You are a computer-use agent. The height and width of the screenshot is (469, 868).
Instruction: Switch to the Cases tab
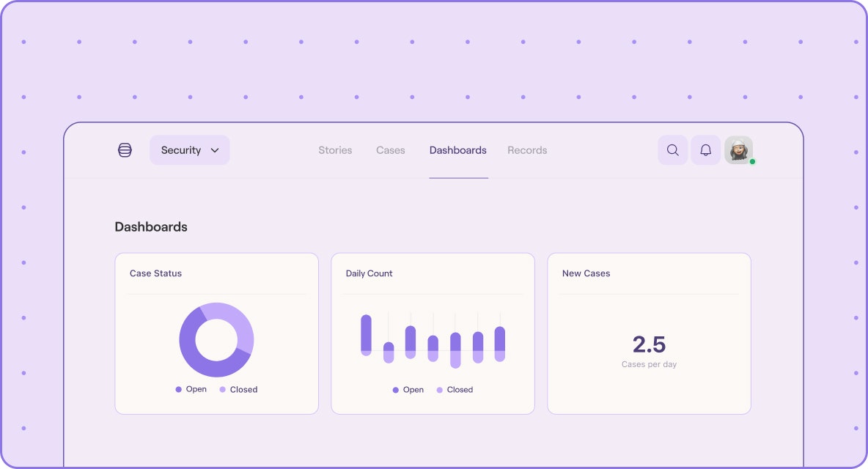pyautogui.click(x=390, y=150)
